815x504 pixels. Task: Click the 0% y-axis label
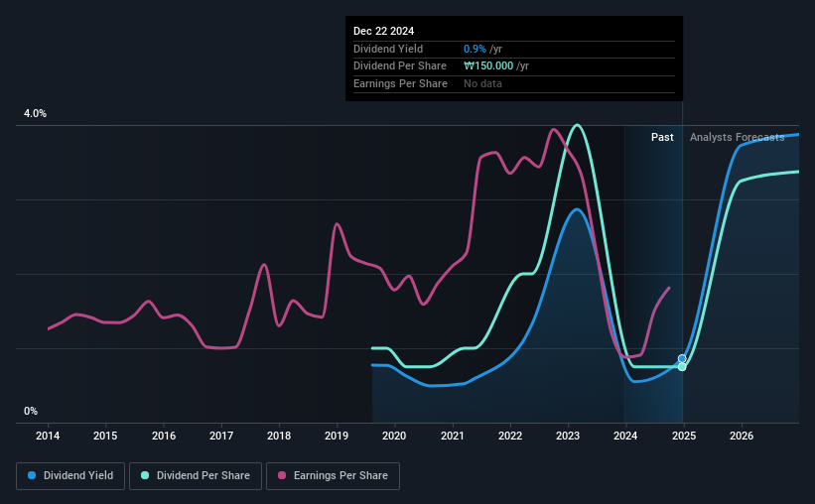tap(31, 411)
